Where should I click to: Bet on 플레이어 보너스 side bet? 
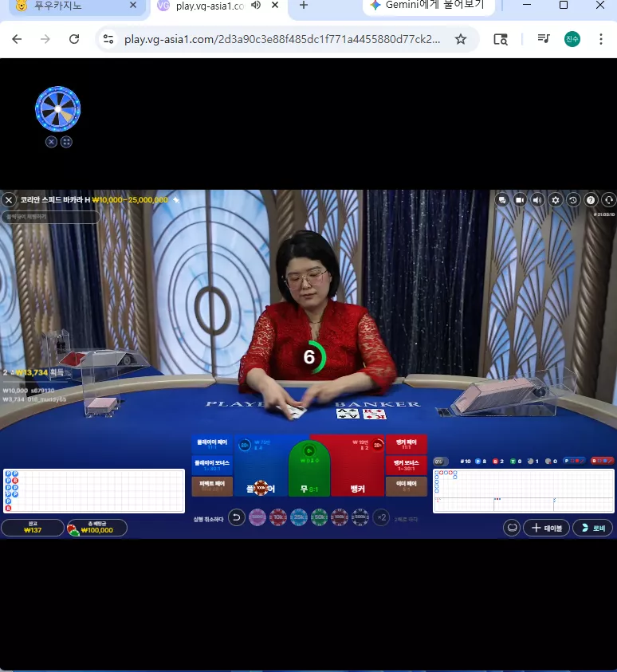[212, 465]
